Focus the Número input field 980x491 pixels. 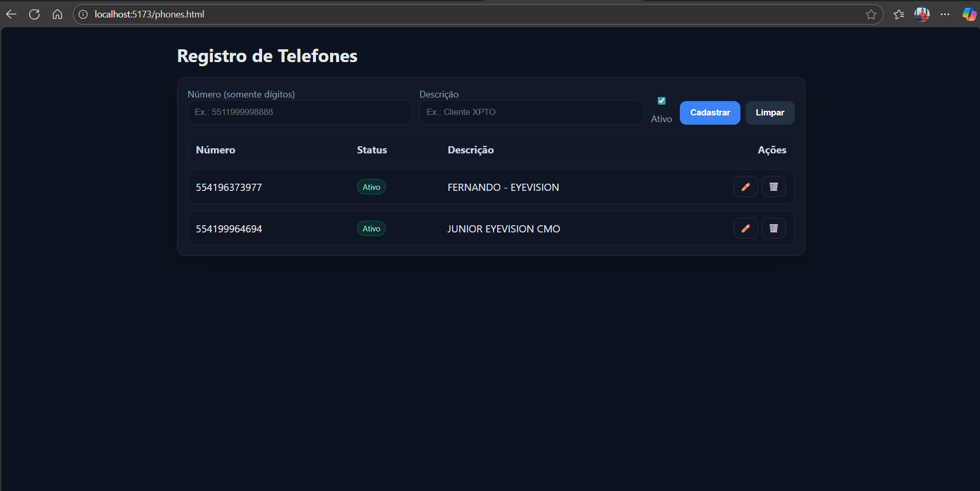[299, 112]
